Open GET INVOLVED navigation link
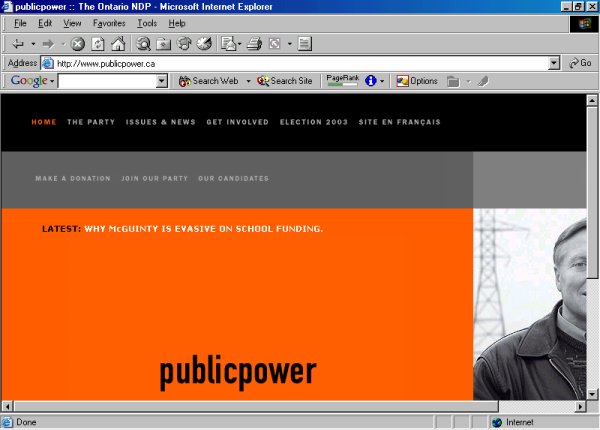 (238, 122)
